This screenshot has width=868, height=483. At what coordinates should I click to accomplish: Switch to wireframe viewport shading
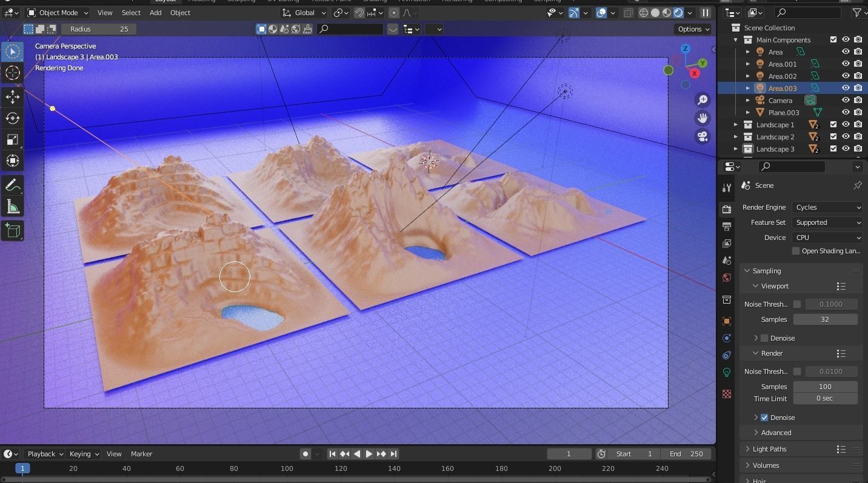tap(644, 13)
